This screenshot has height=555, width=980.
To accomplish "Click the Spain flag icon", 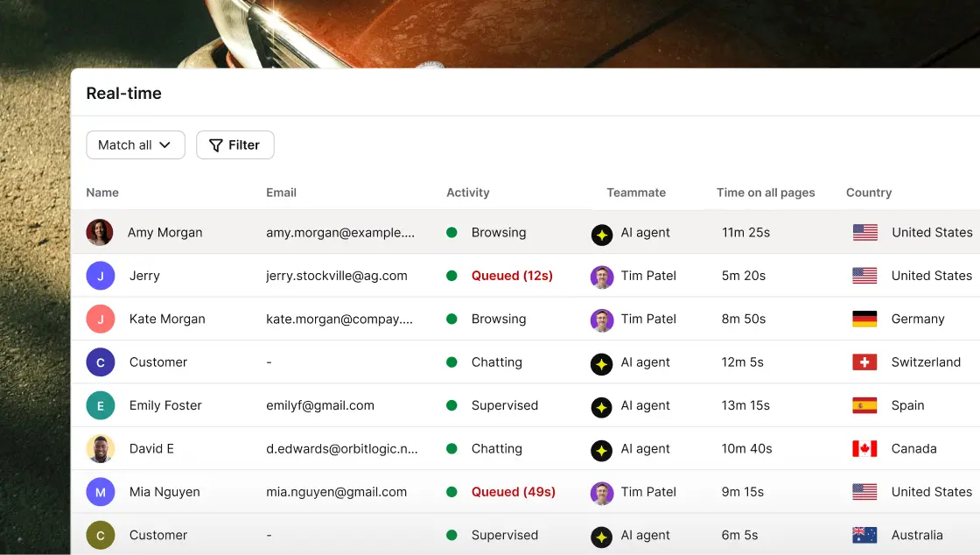I will (864, 405).
